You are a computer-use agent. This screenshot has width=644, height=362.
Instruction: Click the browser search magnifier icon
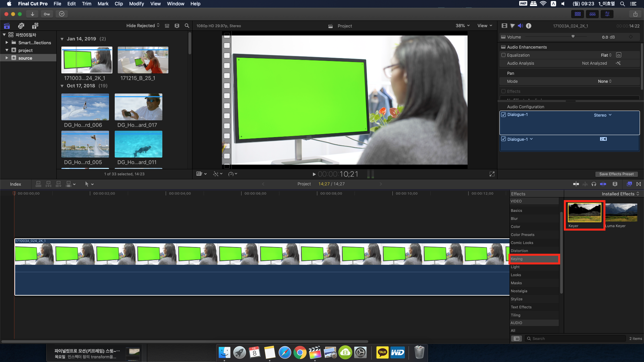pos(187,26)
